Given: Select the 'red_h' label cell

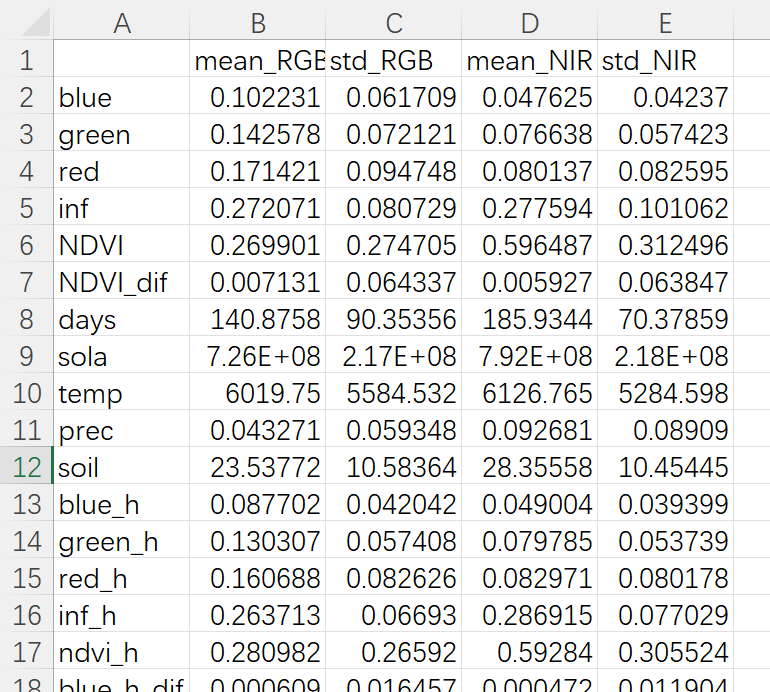Looking at the screenshot, I should [x=121, y=578].
